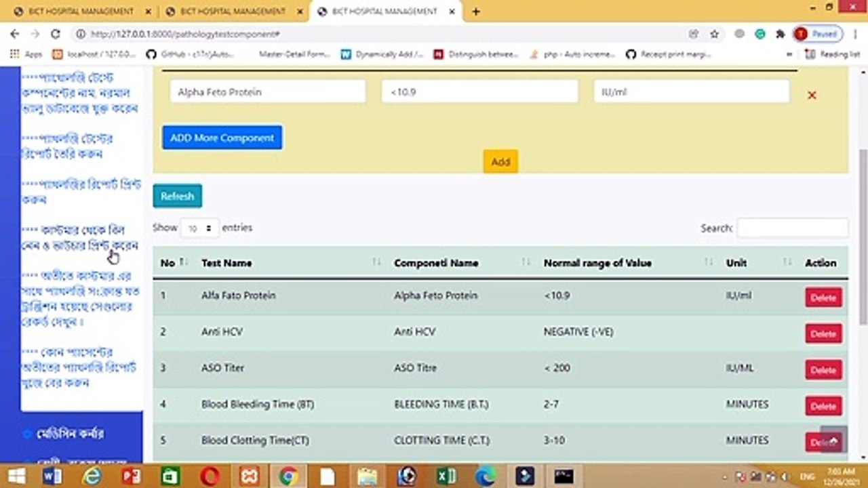Click the share page icon in address bar
Screen dimensions: 868x488
[694, 34]
